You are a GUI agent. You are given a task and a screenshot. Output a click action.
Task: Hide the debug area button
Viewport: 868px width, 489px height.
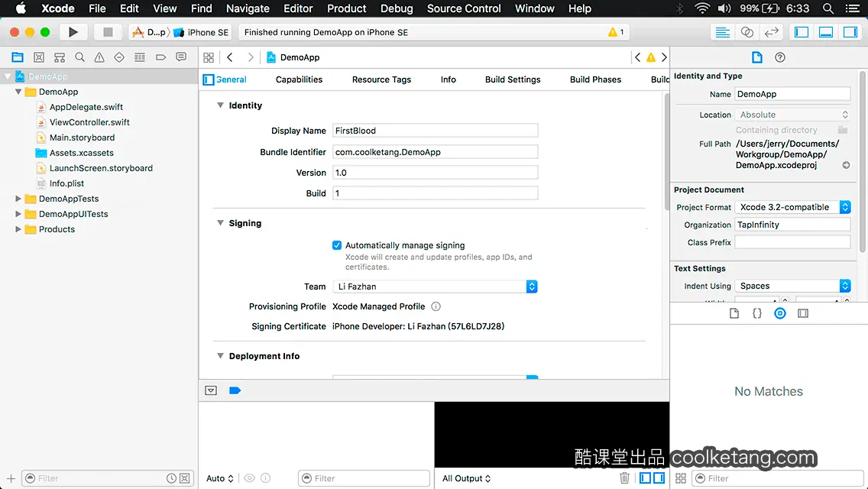[211, 390]
